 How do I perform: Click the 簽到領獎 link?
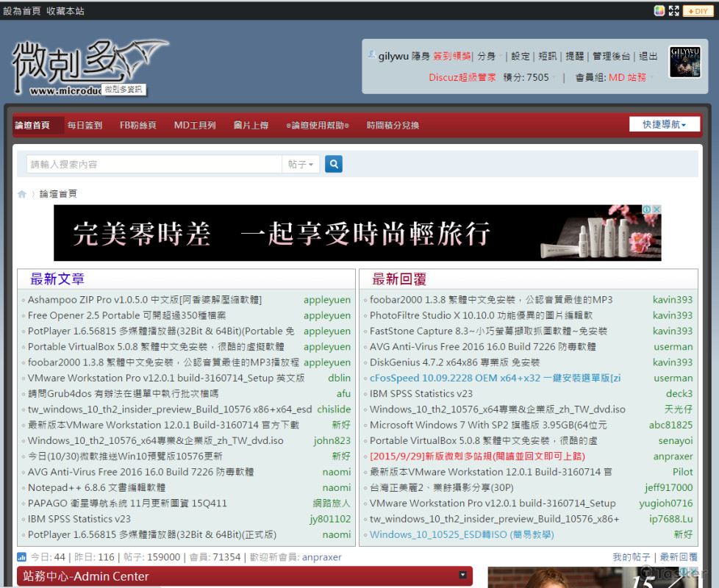451,56
